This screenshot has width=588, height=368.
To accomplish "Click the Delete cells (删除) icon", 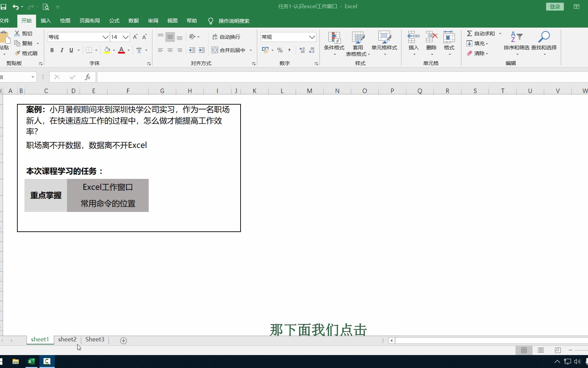I will pos(431,37).
